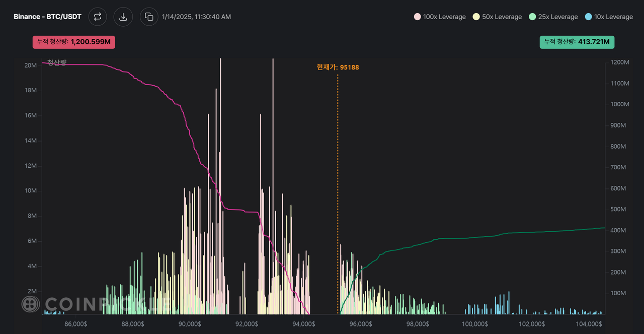Click the 90,000$ x-axis label
The height and width of the screenshot is (334, 644).
point(191,324)
